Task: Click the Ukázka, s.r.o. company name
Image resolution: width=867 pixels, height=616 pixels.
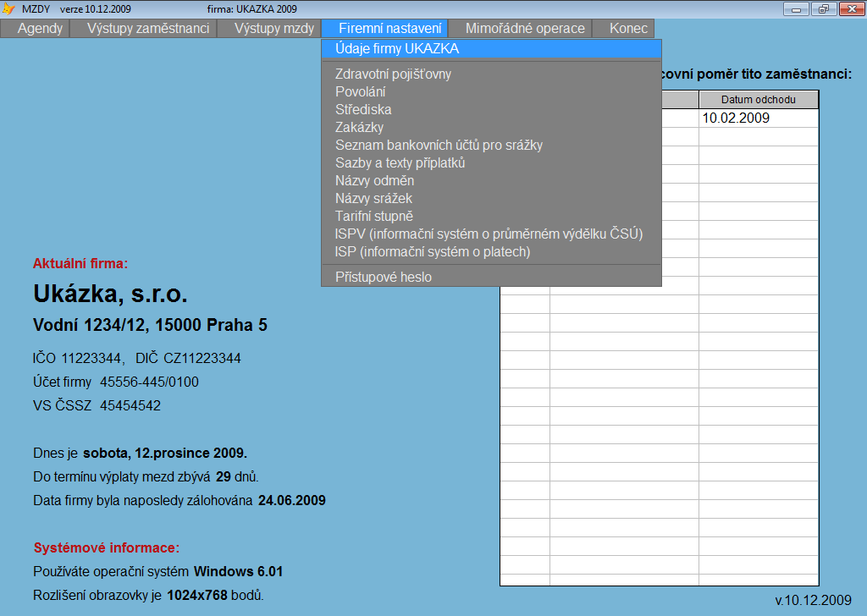Action: tap(110, 294)
